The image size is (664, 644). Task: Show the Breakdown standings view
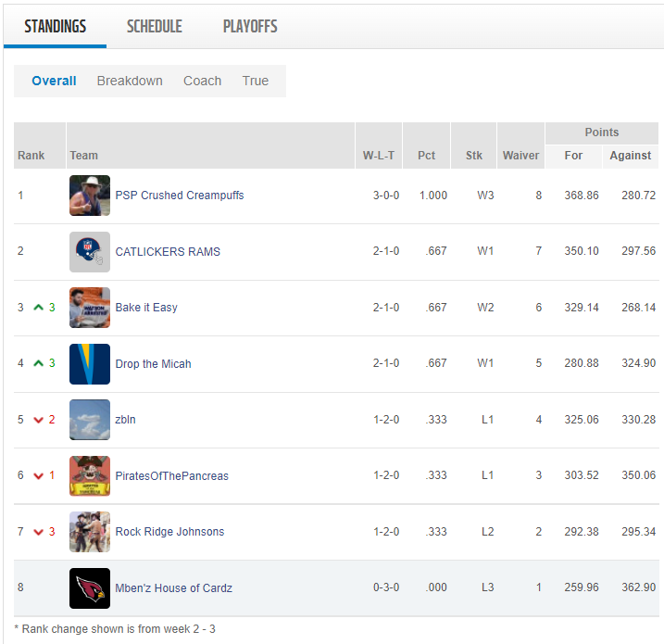130,81
